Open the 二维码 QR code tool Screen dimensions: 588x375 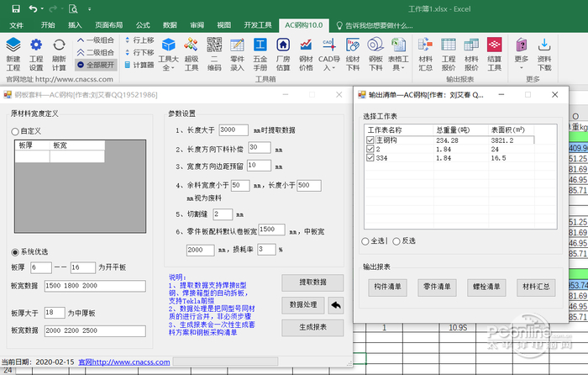214,45
